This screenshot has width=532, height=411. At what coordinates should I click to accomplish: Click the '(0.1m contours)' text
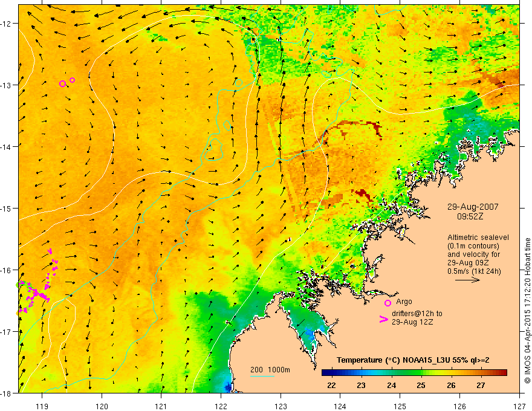tap(473, 246)
